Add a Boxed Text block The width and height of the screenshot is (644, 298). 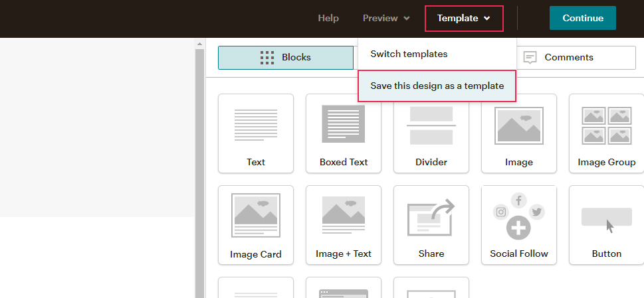tap(344, 133)
